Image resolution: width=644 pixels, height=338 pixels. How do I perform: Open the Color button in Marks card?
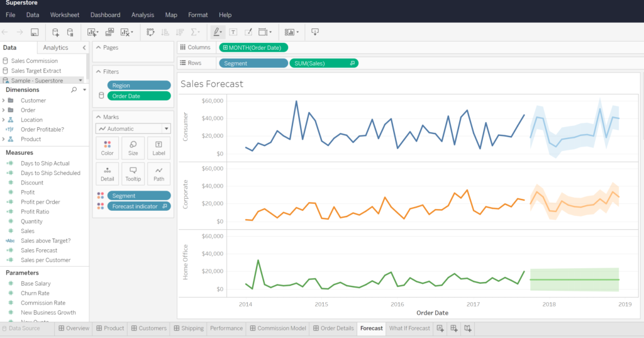pyautogui.click(x=108, y=148)
